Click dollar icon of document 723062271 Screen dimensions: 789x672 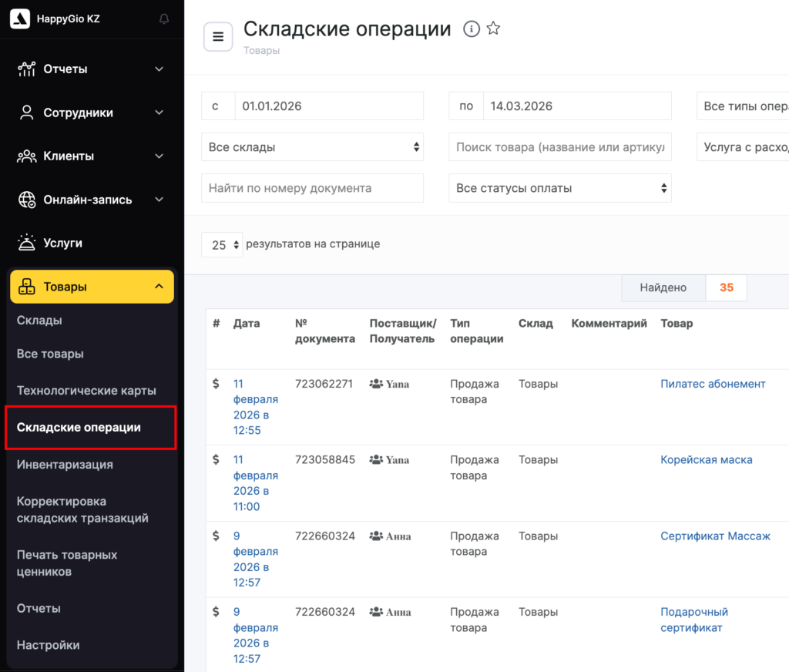(x=217, y=384)
